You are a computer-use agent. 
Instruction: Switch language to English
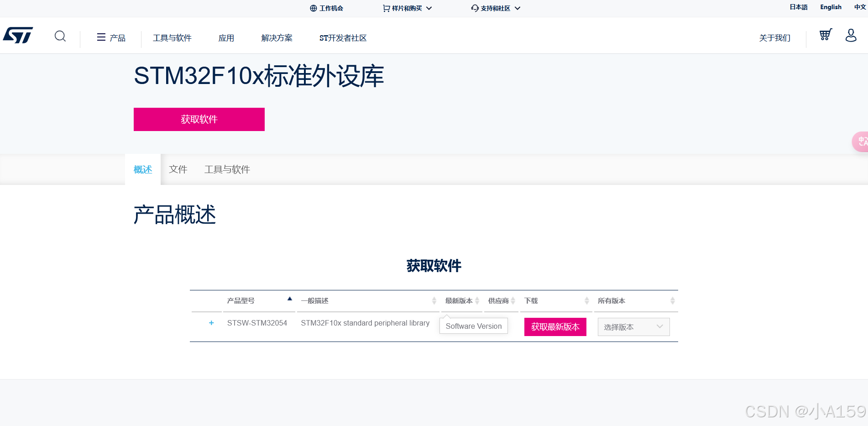831,7
